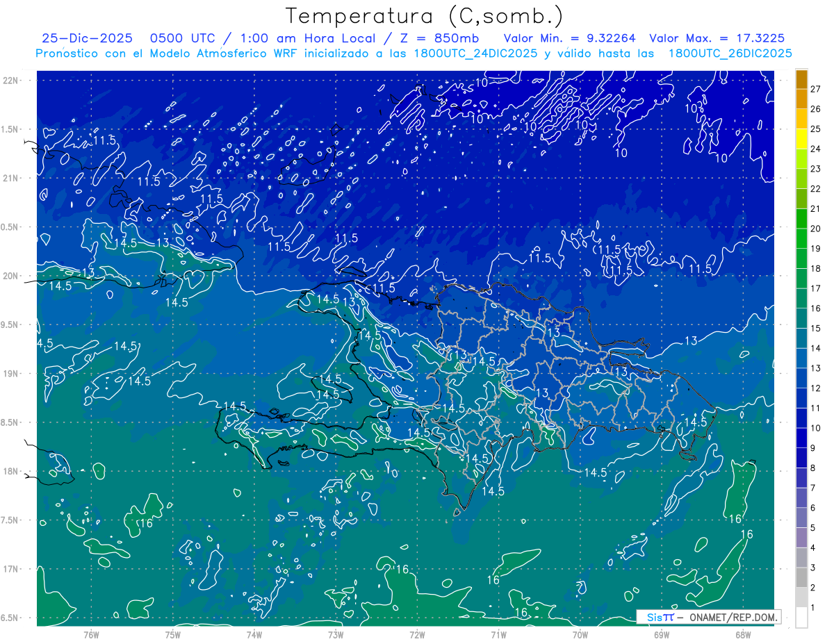Click the "21N" latitude axis label
The height and width of the screenshot is (644, 834).
pyautogui.click(x=12, y=178)
